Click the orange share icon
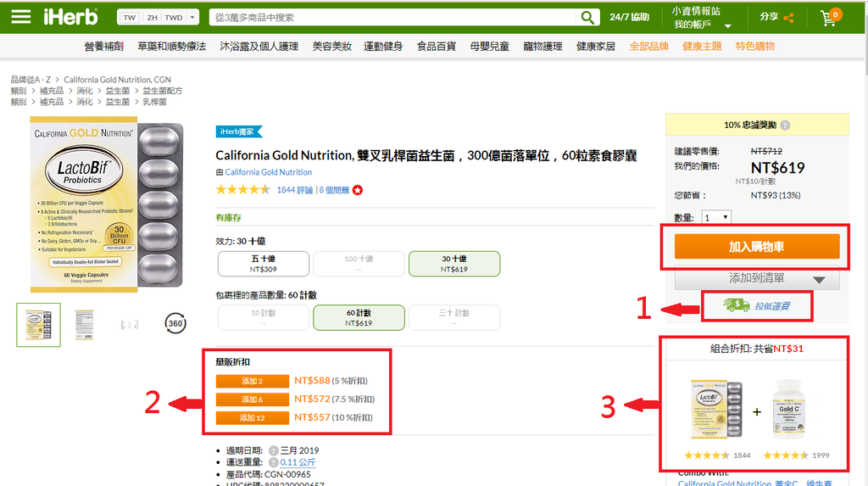 coord(789,18)
